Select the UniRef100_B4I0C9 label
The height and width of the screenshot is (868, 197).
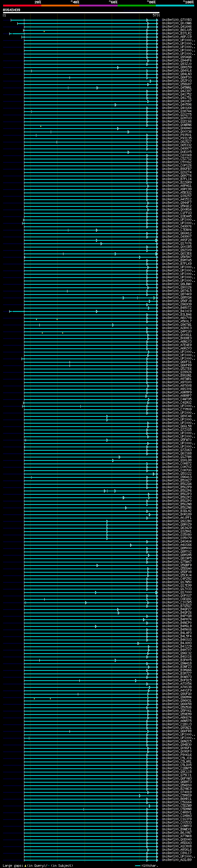pyautogui.click(x=177, y=311)
